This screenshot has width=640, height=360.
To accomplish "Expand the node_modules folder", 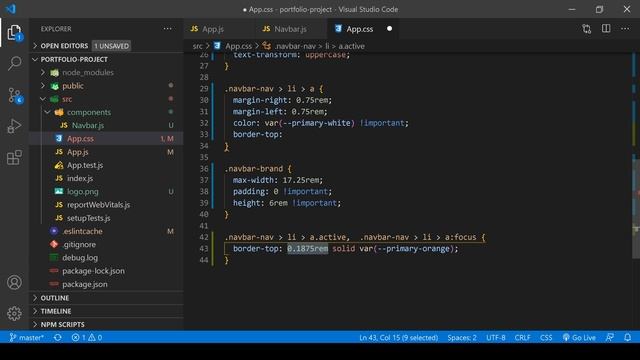I will pos(88,73).
